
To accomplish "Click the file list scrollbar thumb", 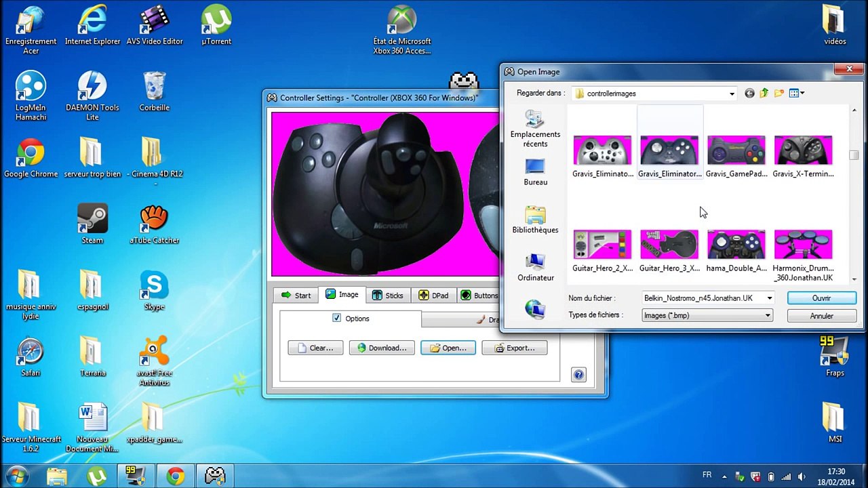I will (x=854, y=155).
